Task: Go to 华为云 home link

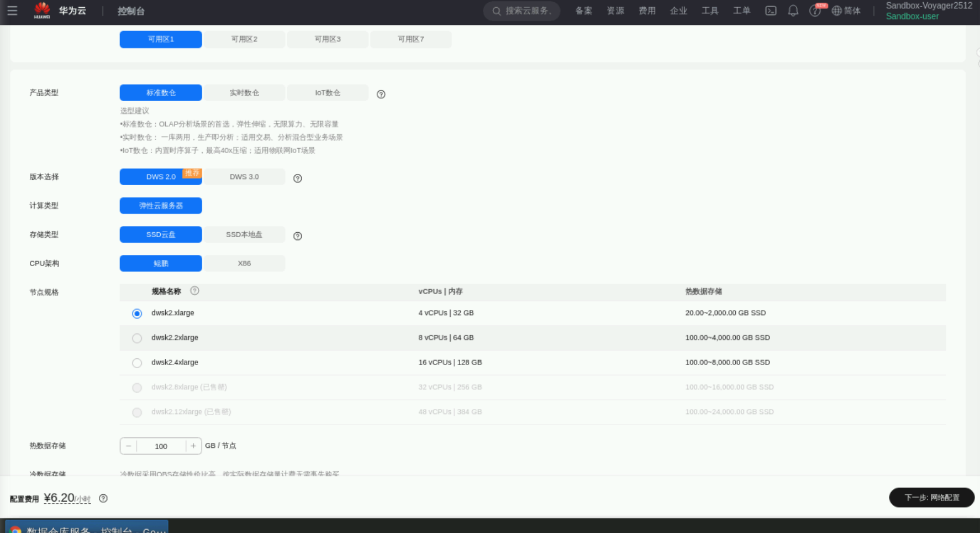Action: 72,11
